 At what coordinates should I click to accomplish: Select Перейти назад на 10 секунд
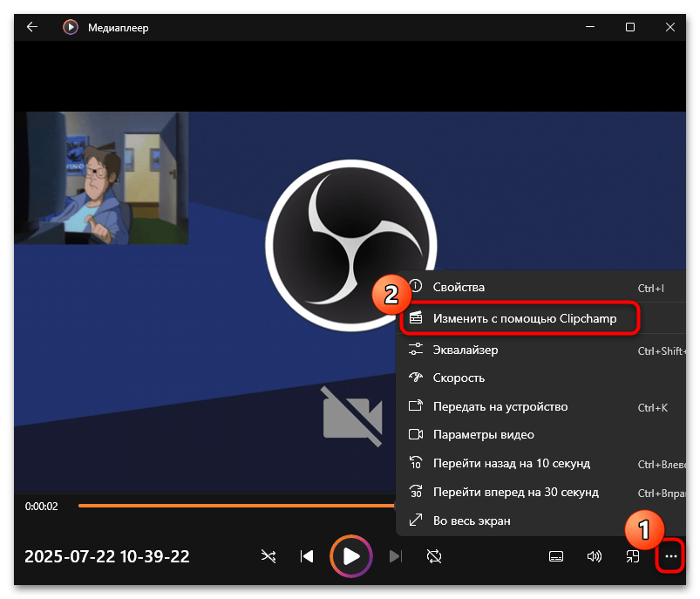coord(540,463)
